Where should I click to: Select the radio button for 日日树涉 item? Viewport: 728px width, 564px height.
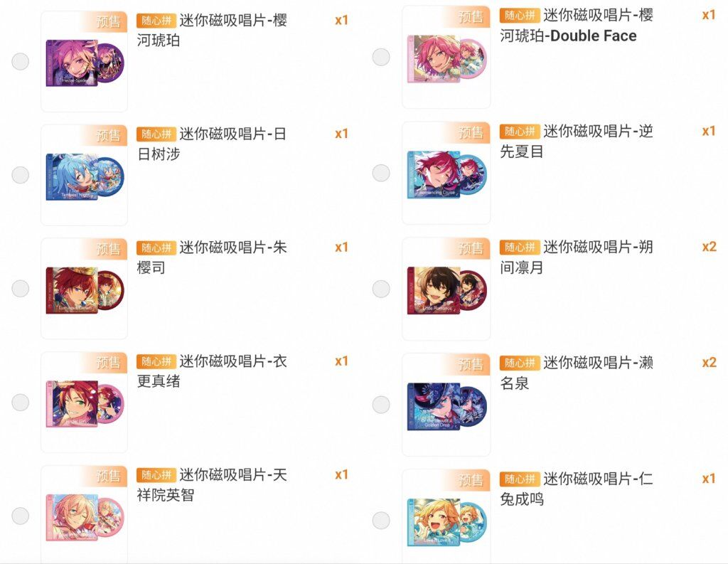coord(21,175)
